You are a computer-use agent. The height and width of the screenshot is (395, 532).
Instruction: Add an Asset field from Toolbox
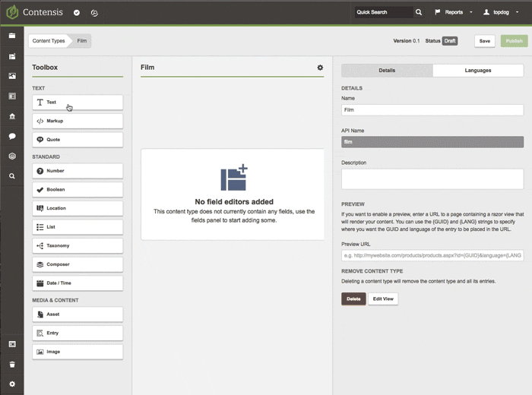[78, 314]
